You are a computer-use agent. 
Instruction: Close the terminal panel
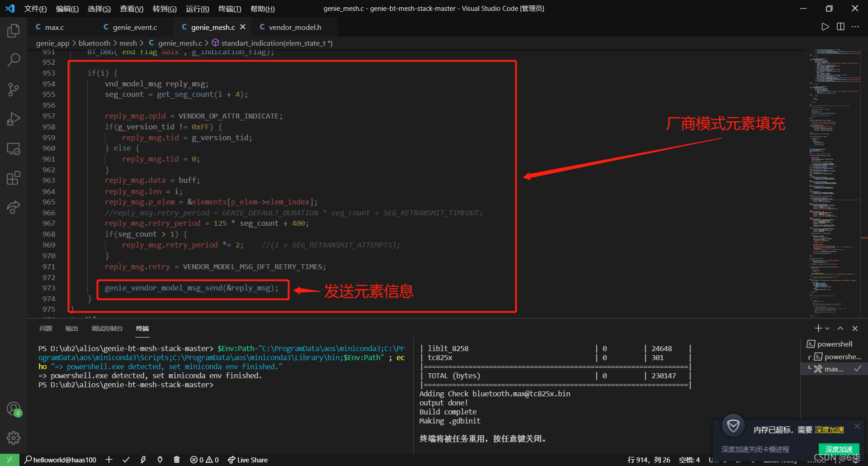pyautogui.click(x=855, y=328)
